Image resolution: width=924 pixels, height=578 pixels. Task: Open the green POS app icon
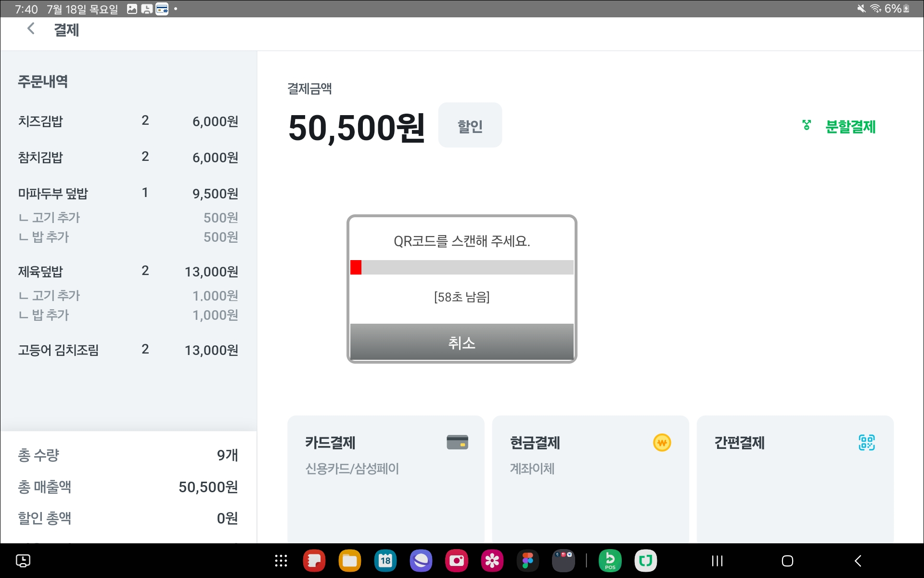click(610, 561)
